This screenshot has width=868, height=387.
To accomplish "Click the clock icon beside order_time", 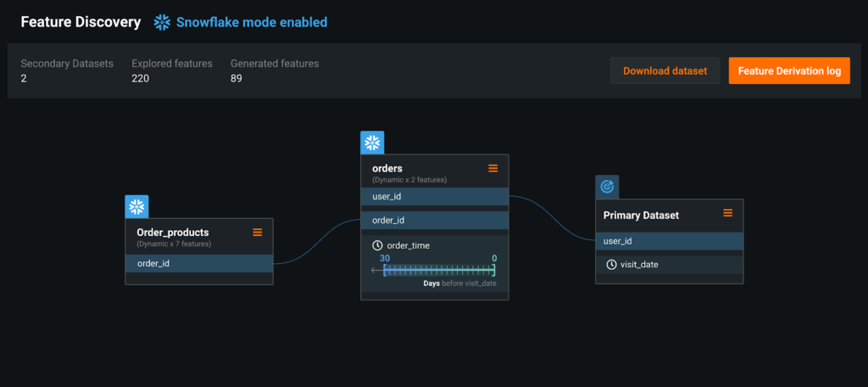I will click(x=378, y=245).
